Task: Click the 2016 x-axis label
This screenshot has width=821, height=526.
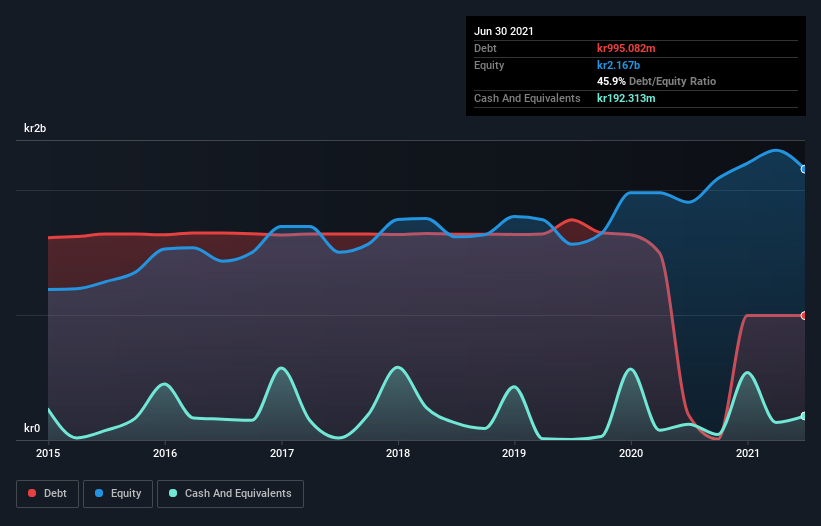Action: pos(165,453)
